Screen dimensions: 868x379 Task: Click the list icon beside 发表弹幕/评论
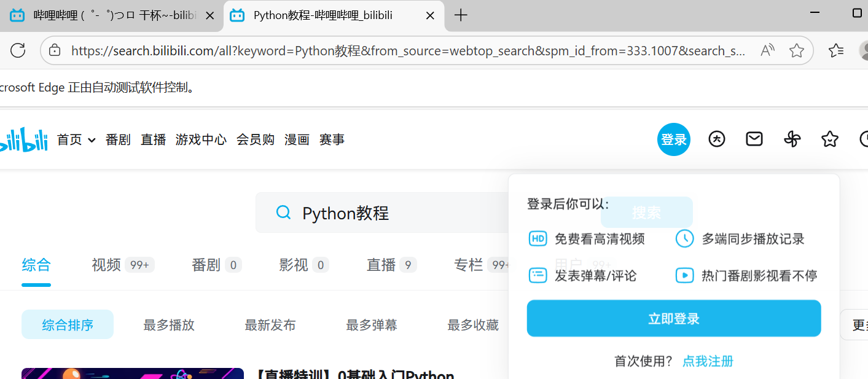pos(538,275)
